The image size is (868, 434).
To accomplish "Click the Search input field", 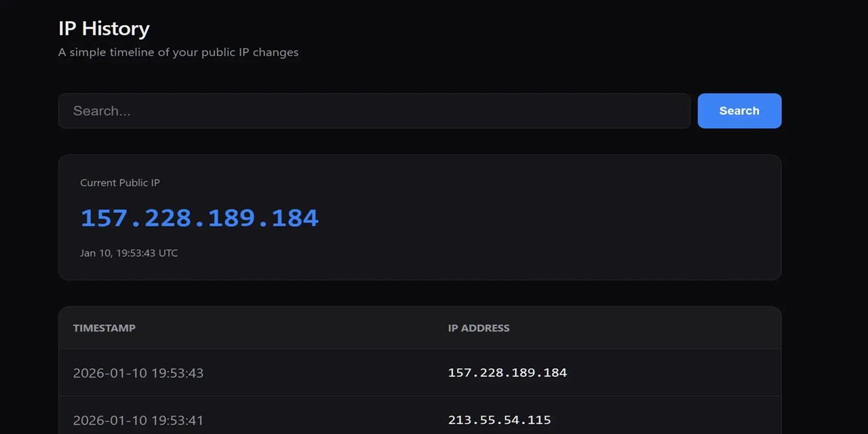I will coord(374,111).
